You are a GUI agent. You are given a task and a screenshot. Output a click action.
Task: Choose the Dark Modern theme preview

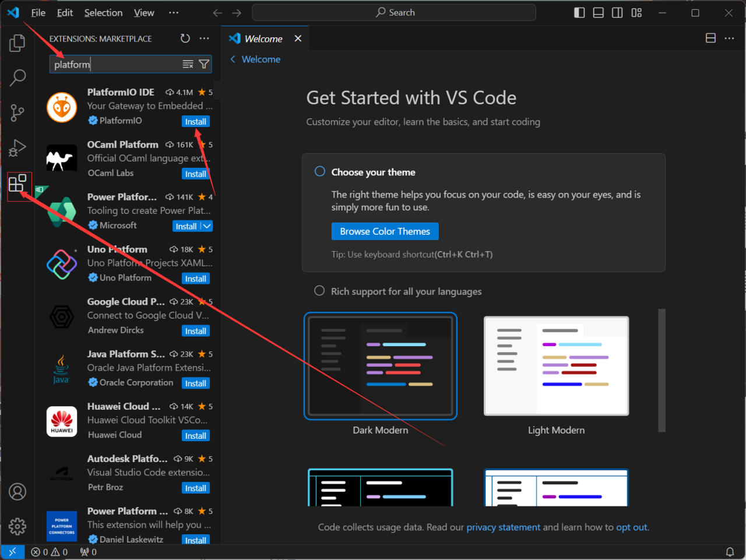click(381, 366)
